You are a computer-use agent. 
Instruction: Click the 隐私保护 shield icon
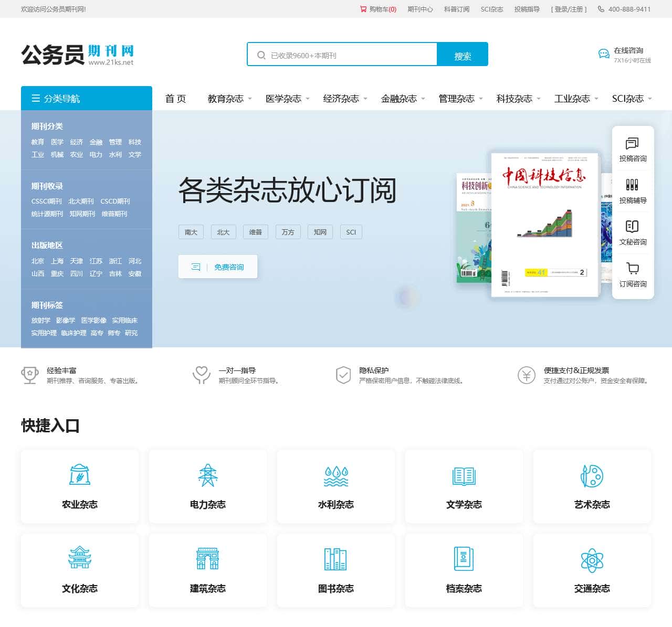343,375
